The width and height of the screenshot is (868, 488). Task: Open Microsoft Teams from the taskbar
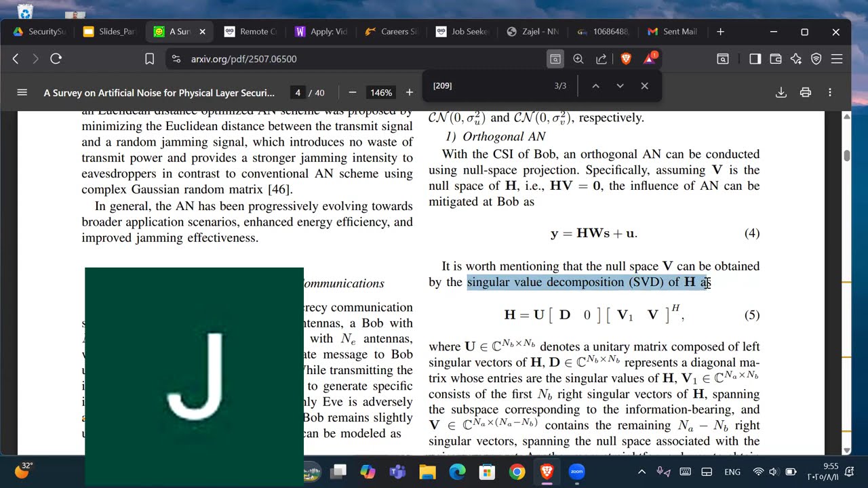pos(397,472)
